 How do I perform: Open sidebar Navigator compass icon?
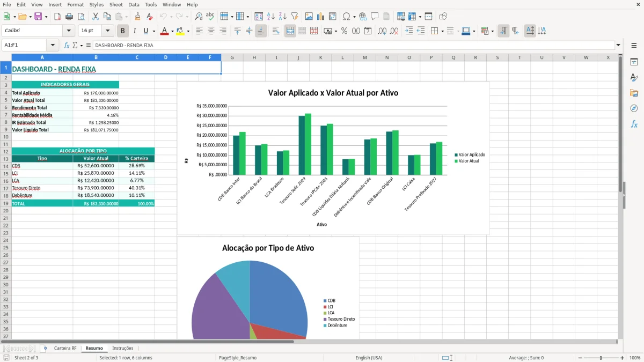coord(634,108)
